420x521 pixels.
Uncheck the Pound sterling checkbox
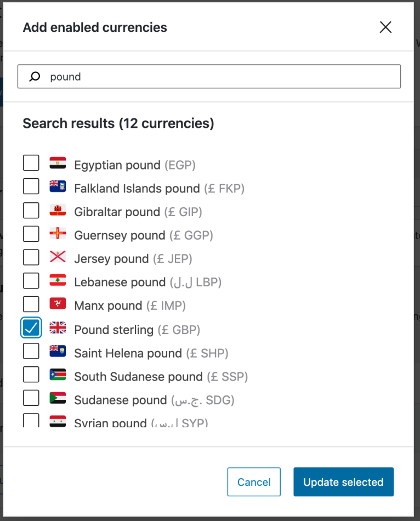[31, 328]
